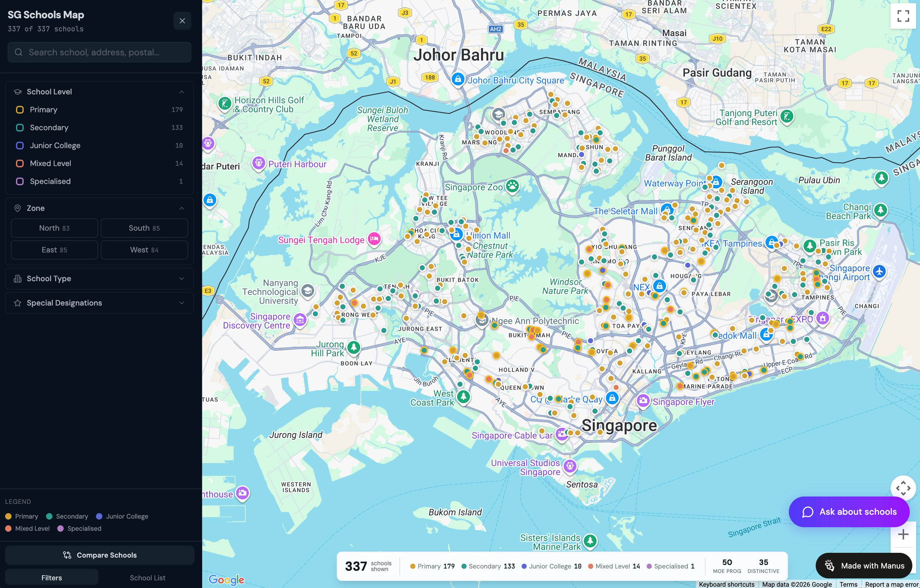Enter fullscreen map view
Viewport: 920px width, 588px height.
pos(903,16)
